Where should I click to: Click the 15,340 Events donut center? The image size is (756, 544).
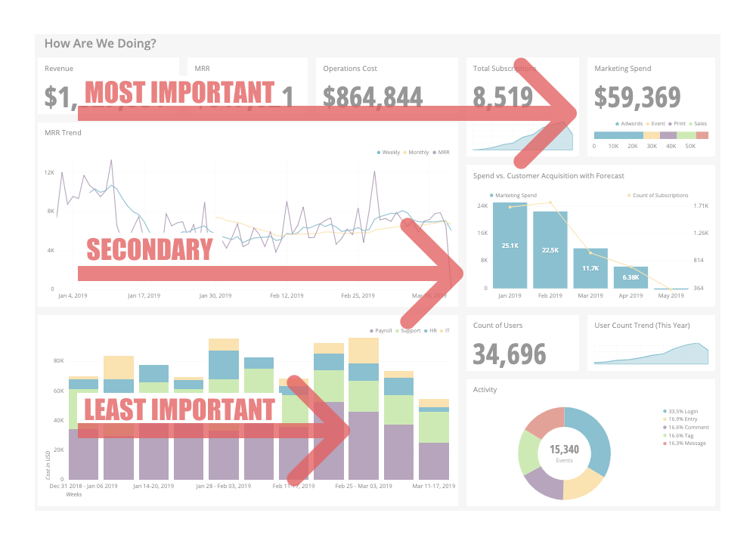pyautogui.click(x=564, y=453)
